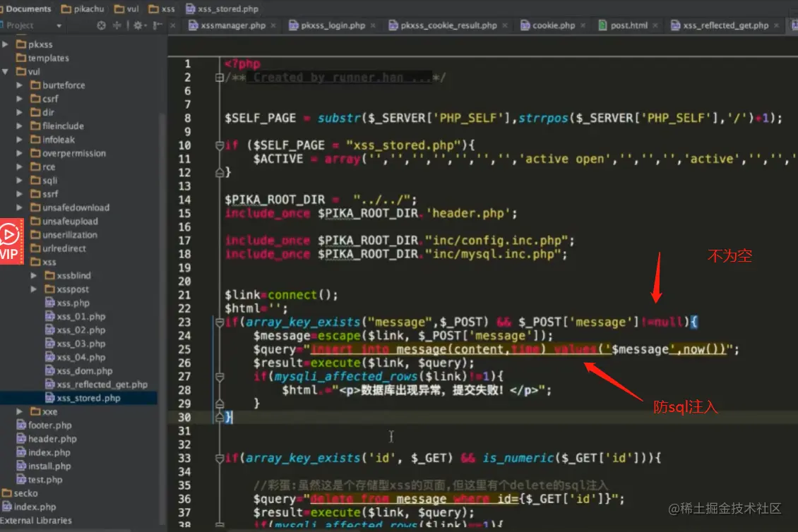This screenshot has height=532, width=798.
Task: Open the Project view dropdown
Action: click(59, 25)
